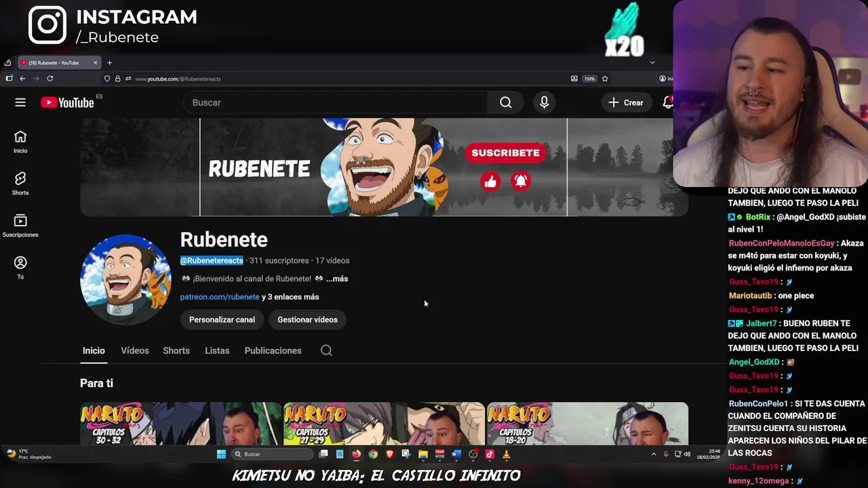The width and height of the screenshot is (868, 488).
Task: Open File Explorer from the taskbar
Action: tap(423, 454)
